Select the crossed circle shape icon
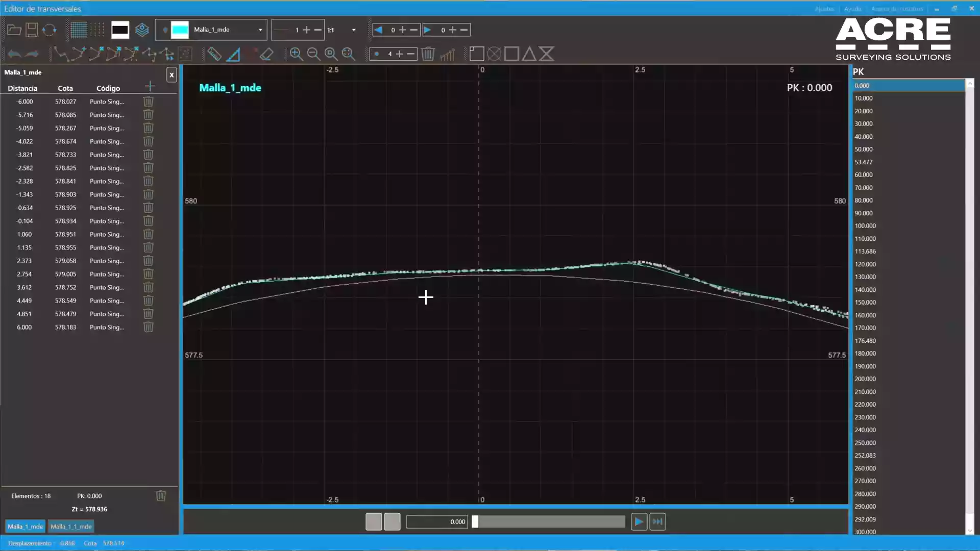Viewport: 980px width, 551px height. [494, 54]
